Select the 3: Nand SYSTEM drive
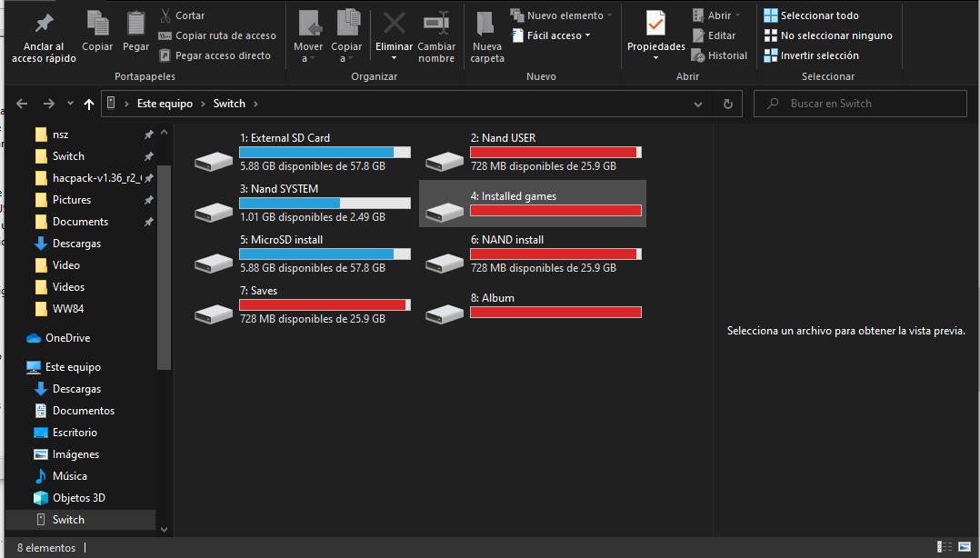Viewport: 980px width, 558px height. (x=303, y=204)
